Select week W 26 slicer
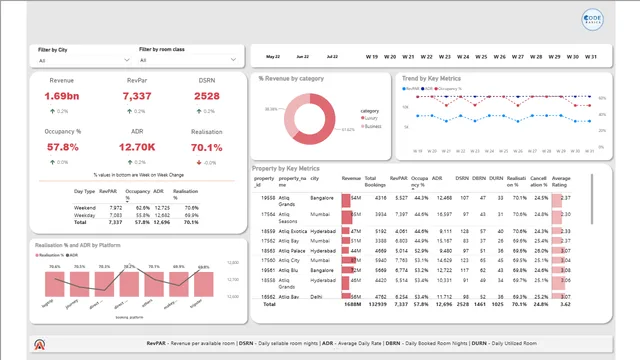The width and height of the screenshot is (640, 360). 500,57
